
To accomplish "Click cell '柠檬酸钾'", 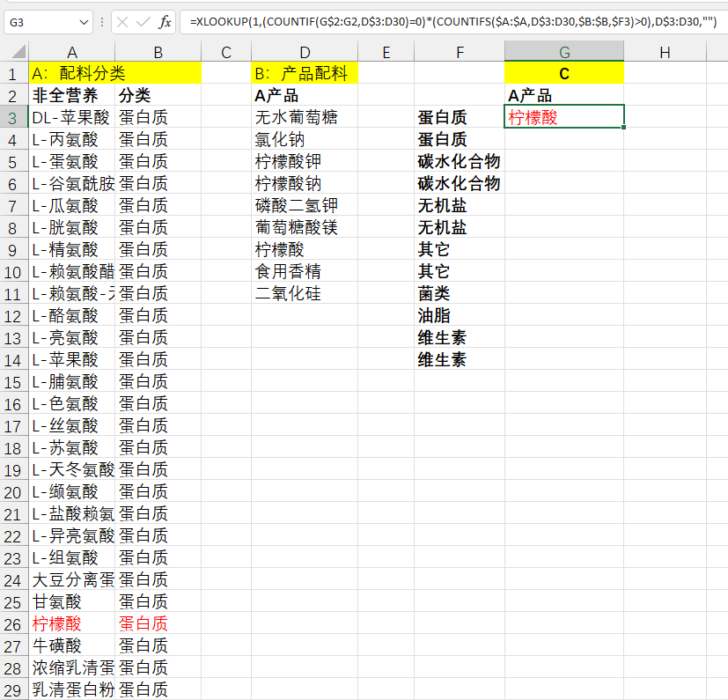I will pos(305,161).
